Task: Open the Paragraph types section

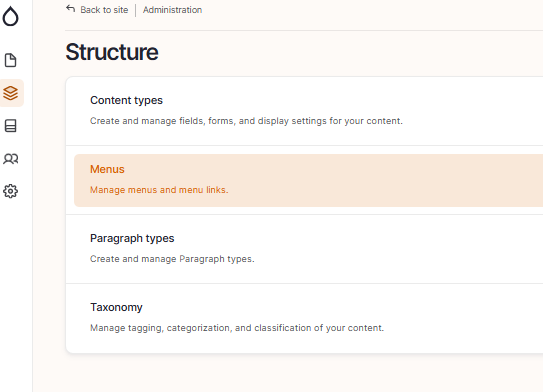Action: (x=132, y=238)
